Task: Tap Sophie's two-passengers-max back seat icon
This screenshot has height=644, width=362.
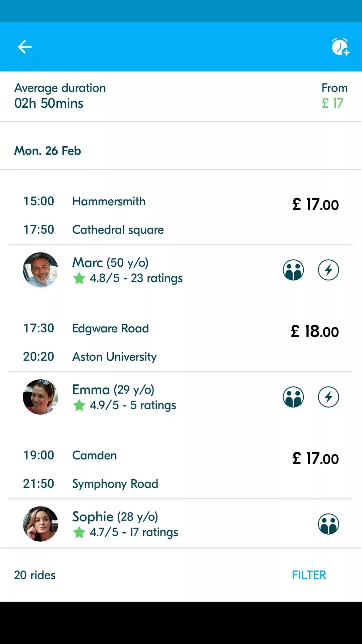Action: [328, 524]
